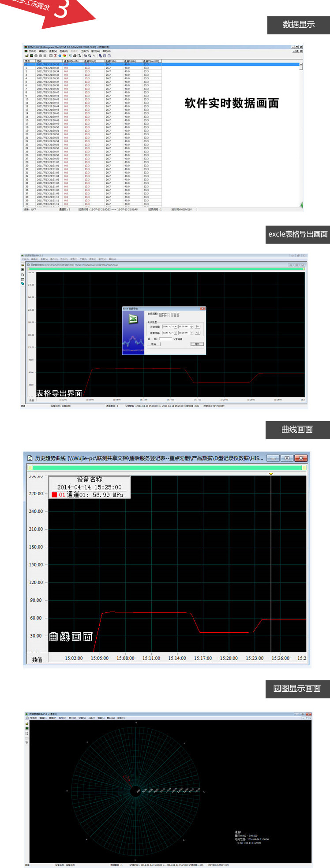Screen dimensions: 330x868
Task: Click the yellow cursor marker on curve timeline
Action: coord(271,474)
